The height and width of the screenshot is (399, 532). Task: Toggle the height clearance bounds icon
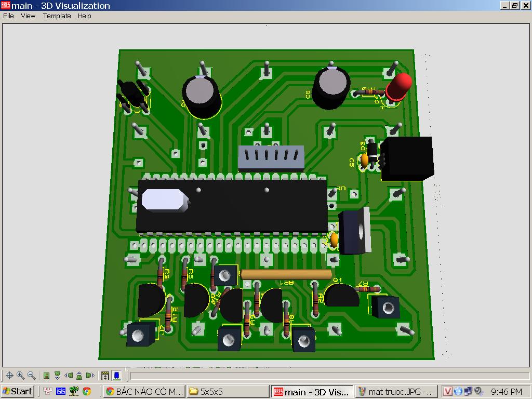point(105,375)
